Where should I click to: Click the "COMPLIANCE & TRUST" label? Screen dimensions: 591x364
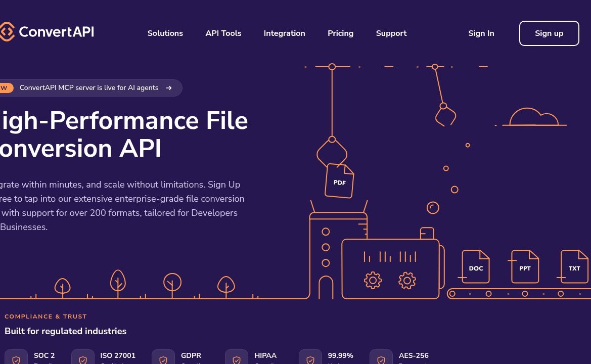point(46,316)
